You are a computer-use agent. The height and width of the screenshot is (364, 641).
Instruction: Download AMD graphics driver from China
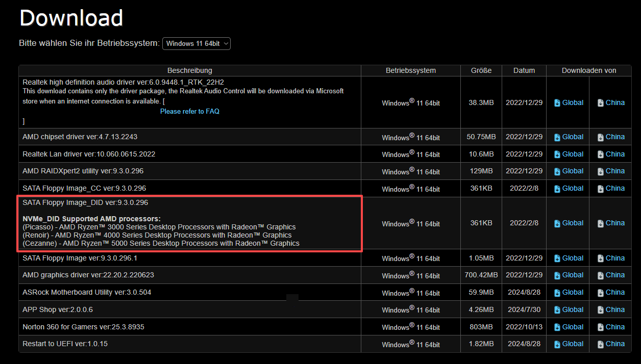611,275
